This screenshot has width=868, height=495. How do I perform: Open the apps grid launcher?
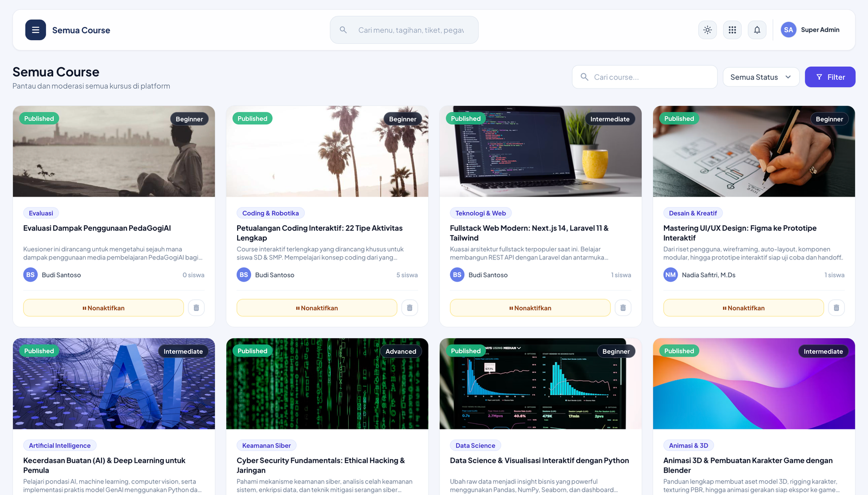coord(732,30)
